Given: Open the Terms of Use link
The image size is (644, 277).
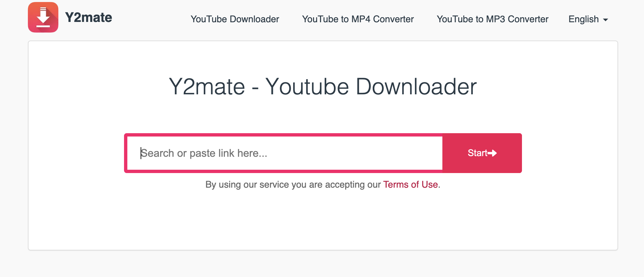Looking at the screenshot, I should pyautogui.click(x=410, y=185).
